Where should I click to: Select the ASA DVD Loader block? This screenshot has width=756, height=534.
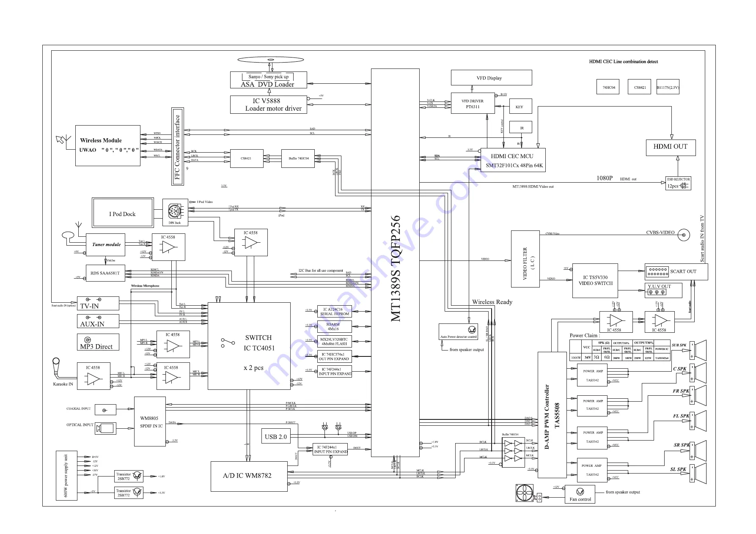click(x=268, y=80)
